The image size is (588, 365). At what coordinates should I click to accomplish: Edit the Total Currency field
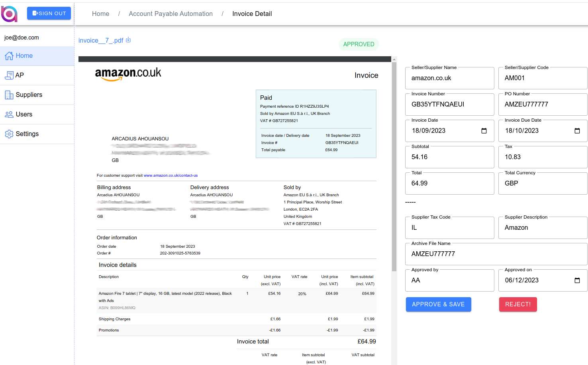pyautogui.click(x=543, y=183)
